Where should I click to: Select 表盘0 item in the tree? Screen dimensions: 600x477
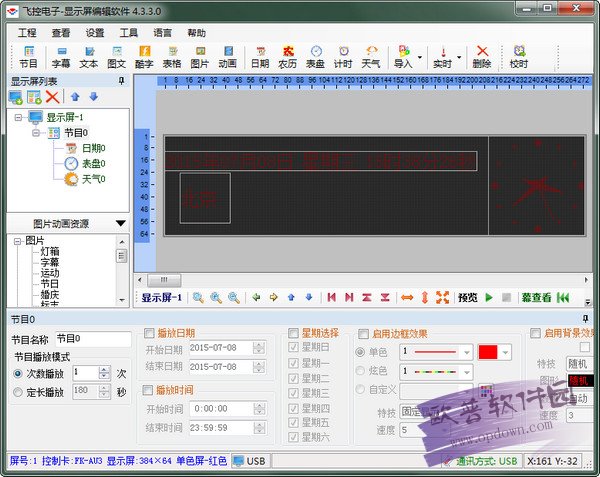94,164
